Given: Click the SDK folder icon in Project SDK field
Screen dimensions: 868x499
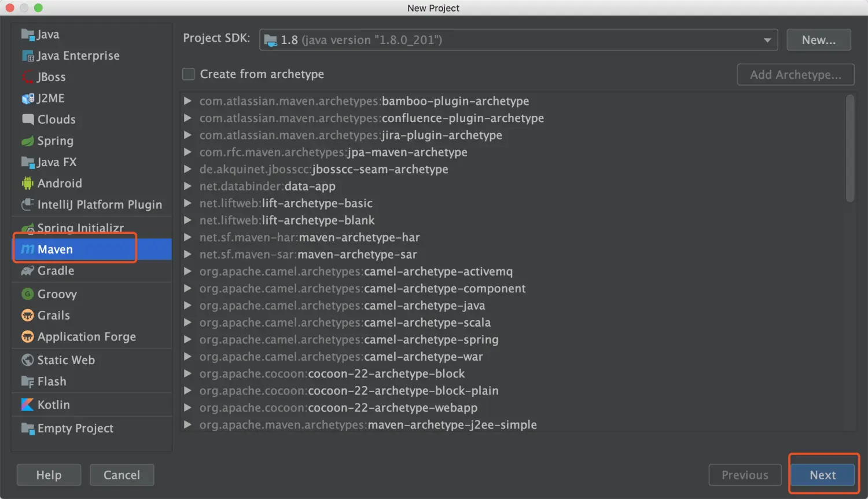Looking at the screenshot, I should [271, 40].
